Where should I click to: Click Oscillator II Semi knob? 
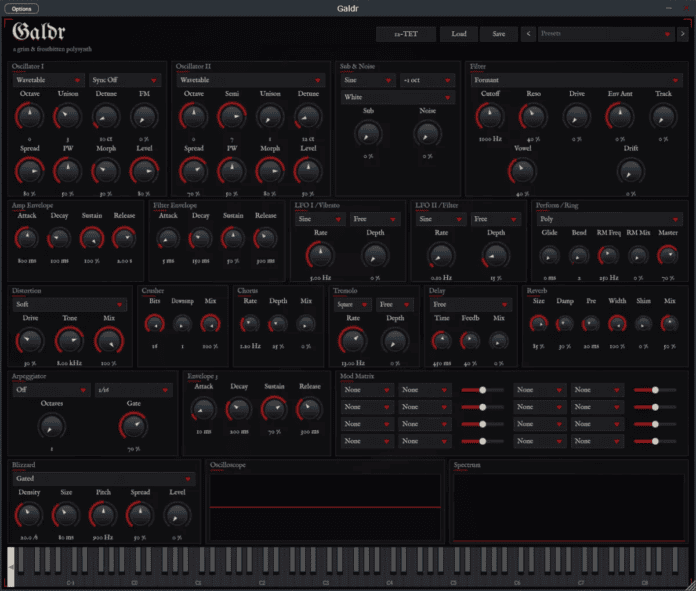tap(232, 116)
